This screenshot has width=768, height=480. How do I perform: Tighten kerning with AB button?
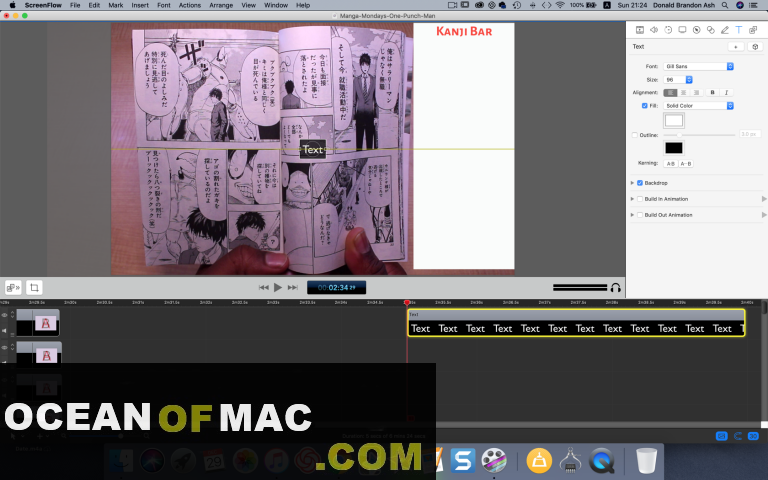pyautogui.click(x=671, y=164)
